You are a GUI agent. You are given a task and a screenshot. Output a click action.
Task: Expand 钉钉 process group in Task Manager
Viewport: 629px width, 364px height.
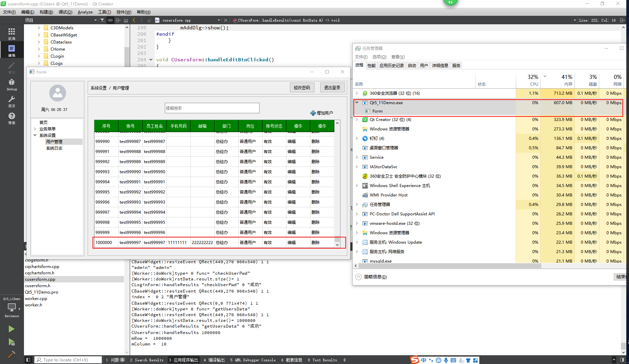tap(357, 139)
